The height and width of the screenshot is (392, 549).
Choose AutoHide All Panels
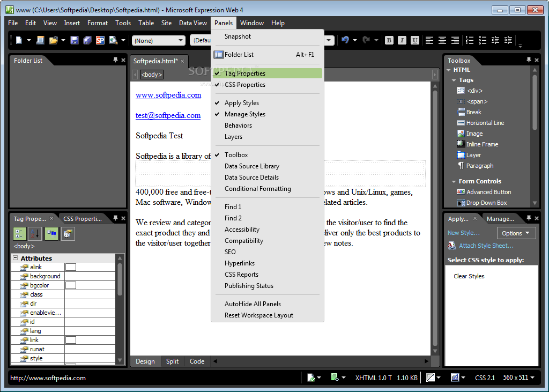click(268, 304)
